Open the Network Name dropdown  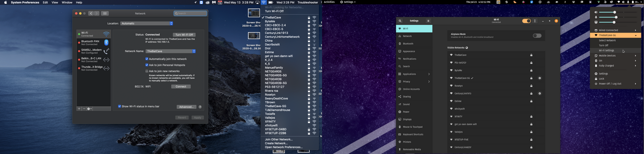(x=171, y=51)
